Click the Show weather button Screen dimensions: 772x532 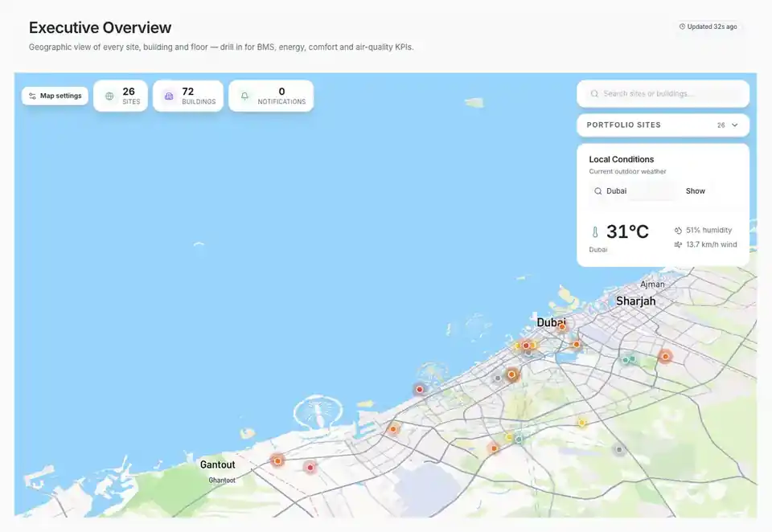(695, 191)
